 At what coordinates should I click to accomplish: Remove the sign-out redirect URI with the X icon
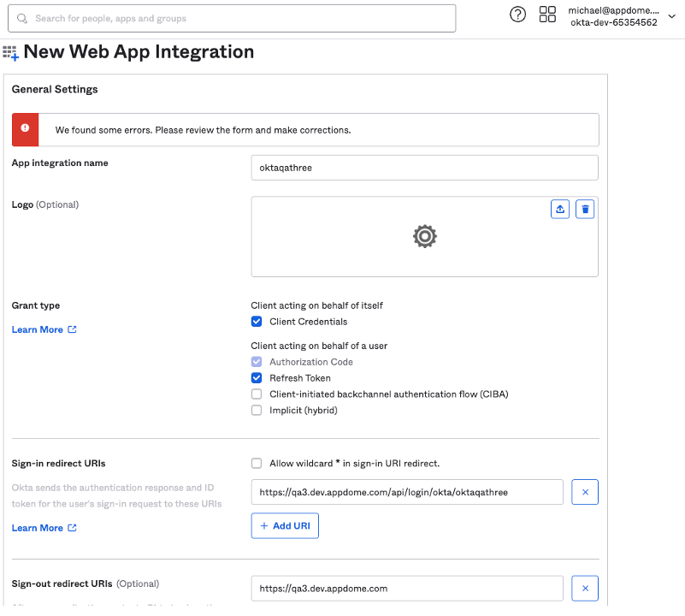585,588
